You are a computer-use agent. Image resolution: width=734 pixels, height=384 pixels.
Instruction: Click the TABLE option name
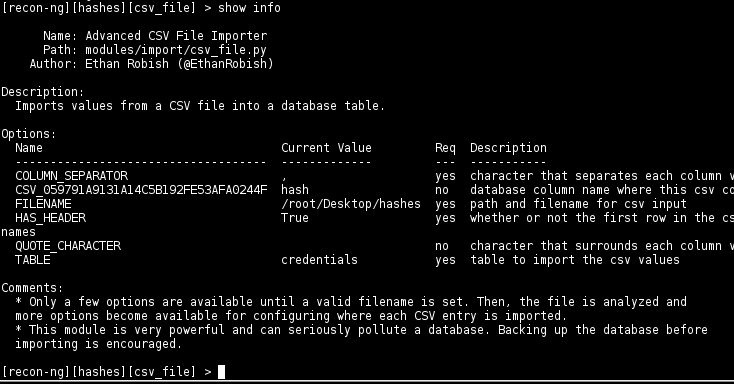(33, 260)
